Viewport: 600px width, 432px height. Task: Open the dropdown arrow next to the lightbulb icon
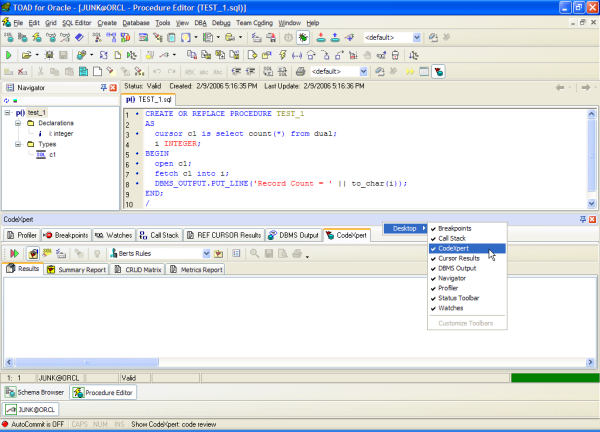point(196,37)
